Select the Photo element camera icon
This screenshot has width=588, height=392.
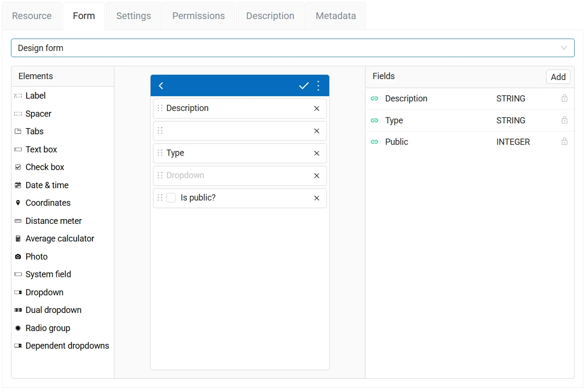point(18,257)
